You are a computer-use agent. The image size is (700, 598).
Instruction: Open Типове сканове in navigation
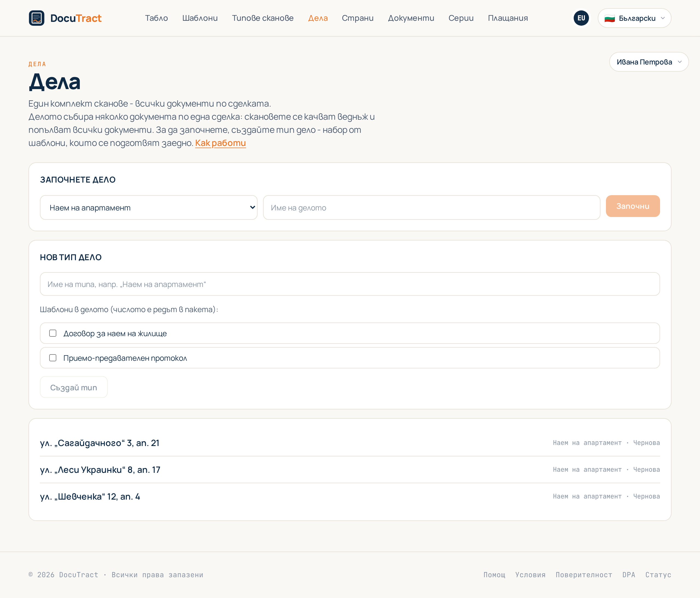point(263,18)
